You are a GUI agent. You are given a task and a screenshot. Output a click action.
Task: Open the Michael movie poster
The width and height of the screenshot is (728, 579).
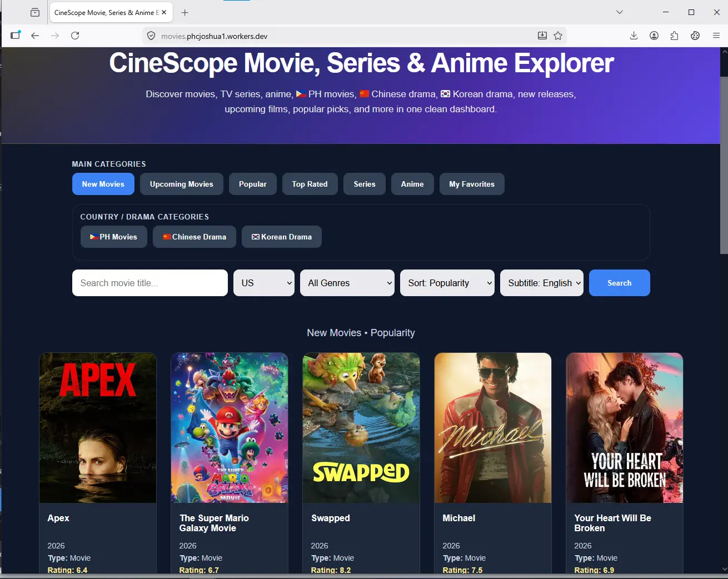[x=493, y=428]
